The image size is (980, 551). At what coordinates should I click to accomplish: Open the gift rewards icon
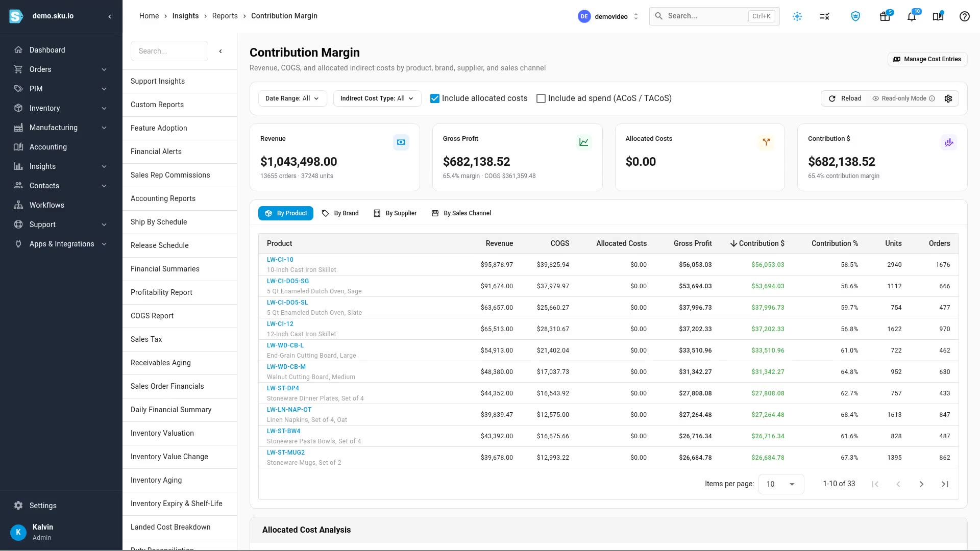tap(885, 16)
